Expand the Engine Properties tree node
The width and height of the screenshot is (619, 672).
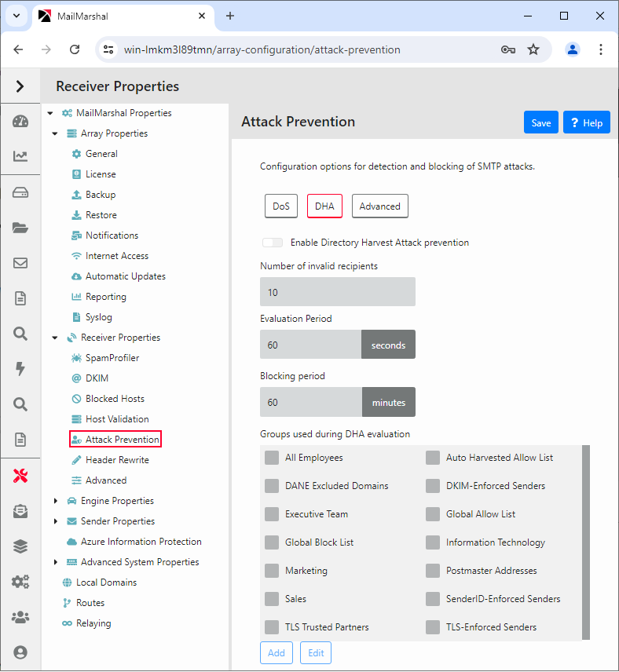(55, 501)
